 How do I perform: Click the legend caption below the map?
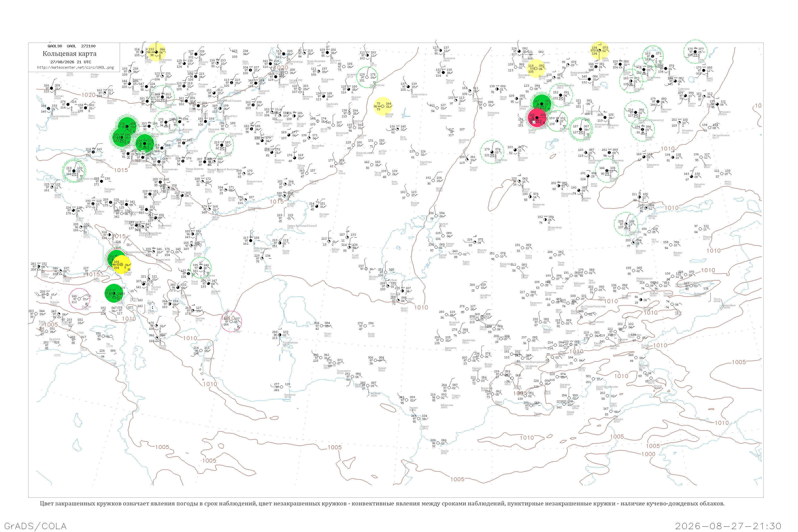tap(382, 504)
